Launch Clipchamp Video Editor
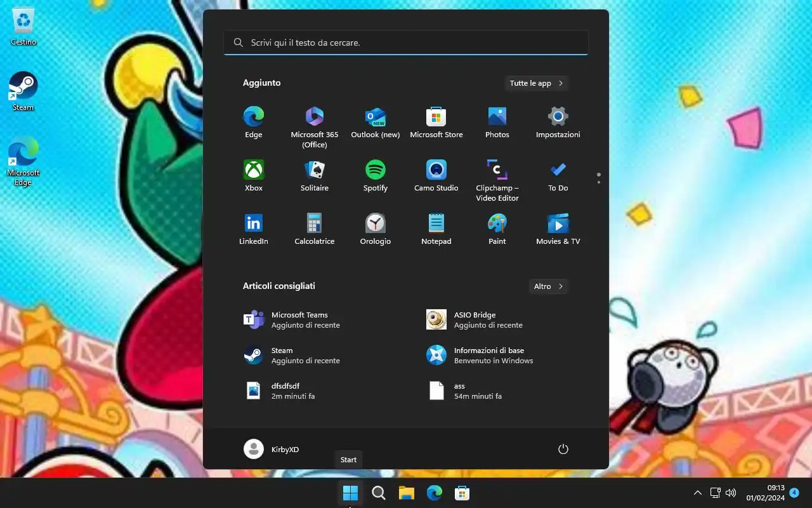Viewport: 812px width, 508px height. (497, 180)
